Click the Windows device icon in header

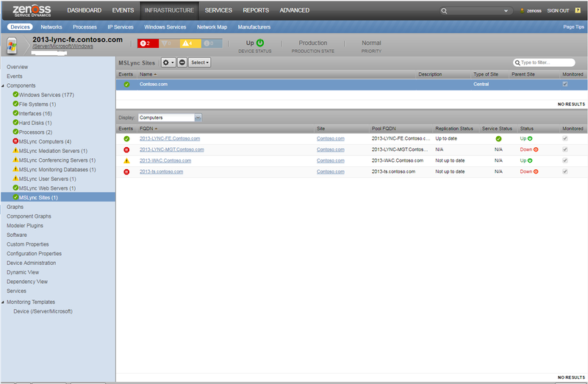click(x=12, y=46)
